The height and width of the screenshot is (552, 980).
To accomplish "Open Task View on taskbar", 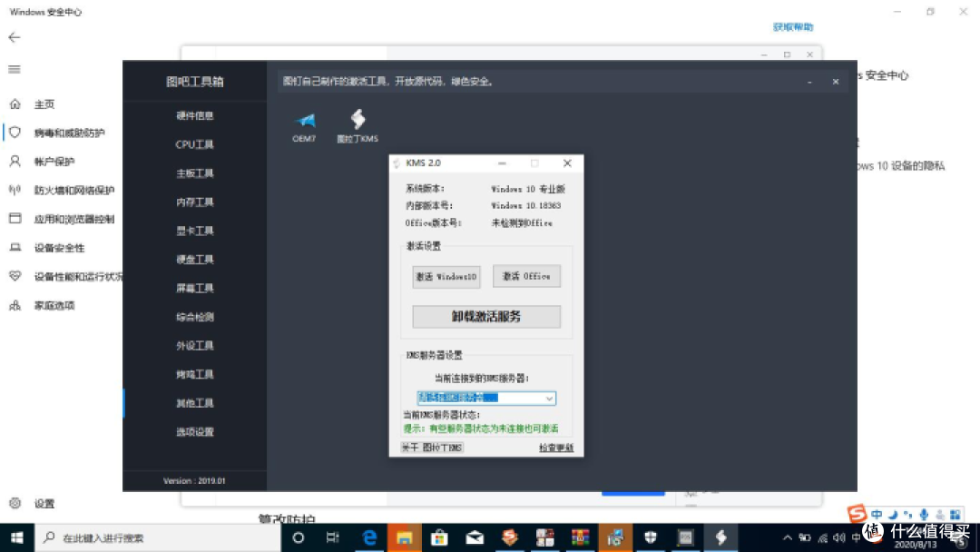I will [333, 537].
